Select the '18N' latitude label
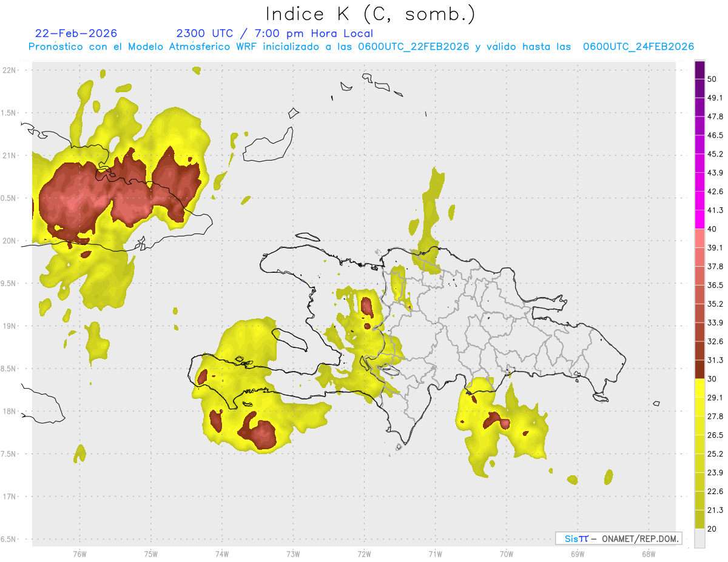728x562 pixels. [x=10, y=411]
